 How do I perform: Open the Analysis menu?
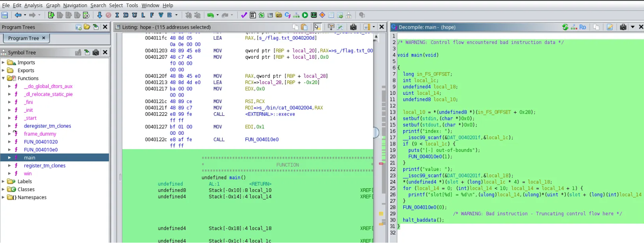pyautogui.click(x=33, y=5)
